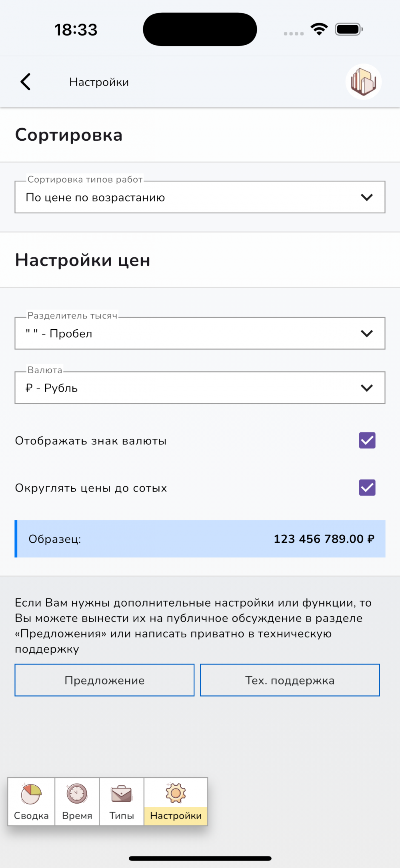Switch to the Время tab label
Image resolution: width=400 pixels, height=868 pixels.
(x=77, y=816)
